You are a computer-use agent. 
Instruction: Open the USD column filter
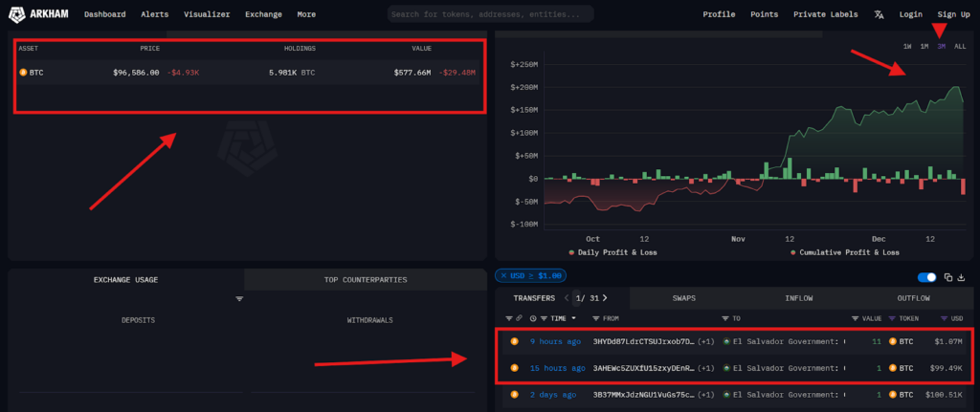coord(945,318)
